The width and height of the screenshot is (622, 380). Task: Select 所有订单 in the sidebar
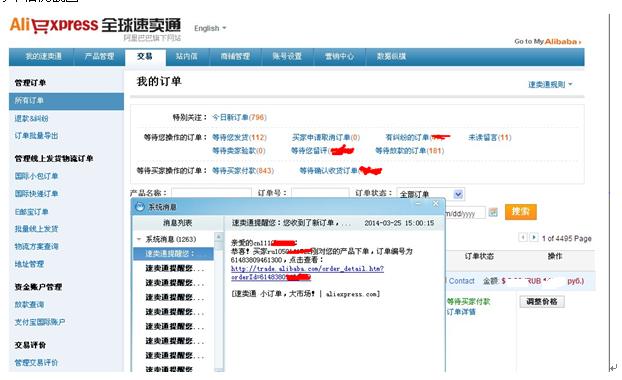66,101
